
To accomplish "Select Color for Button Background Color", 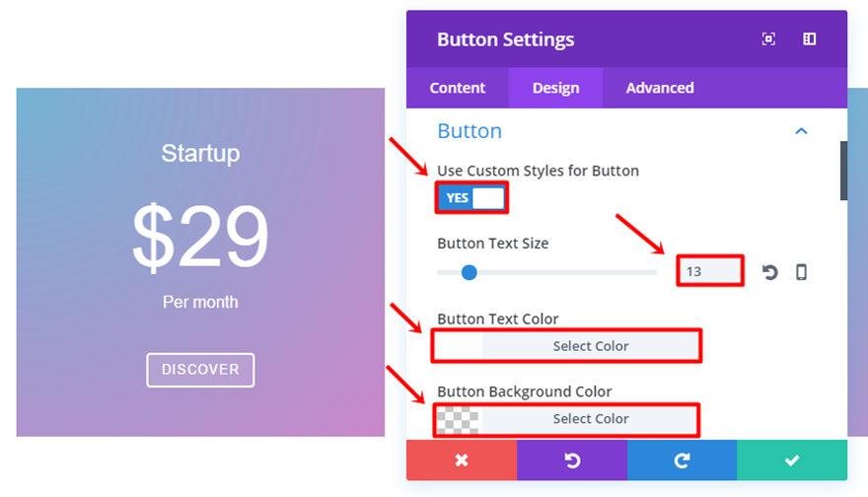I will tap(590, 419).
